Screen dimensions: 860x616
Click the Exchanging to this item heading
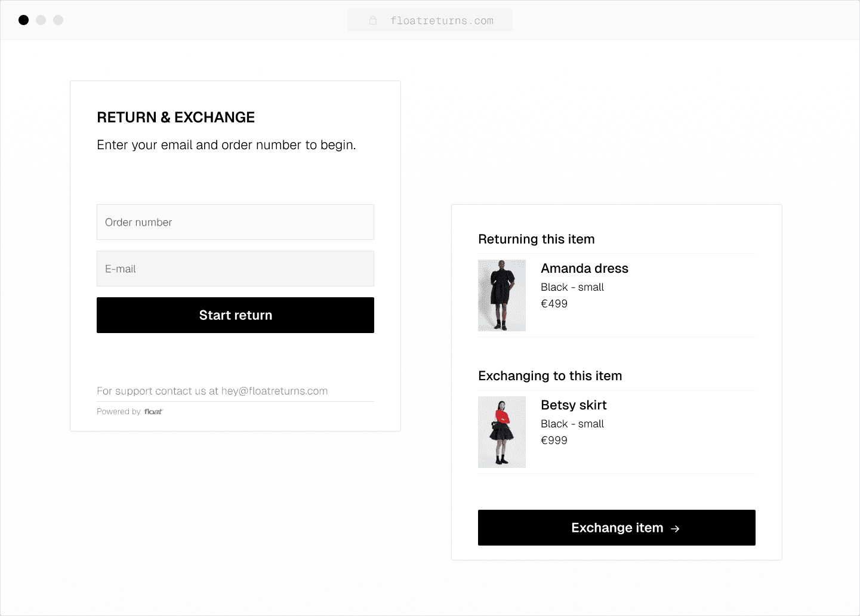click(x=550, y=376)
